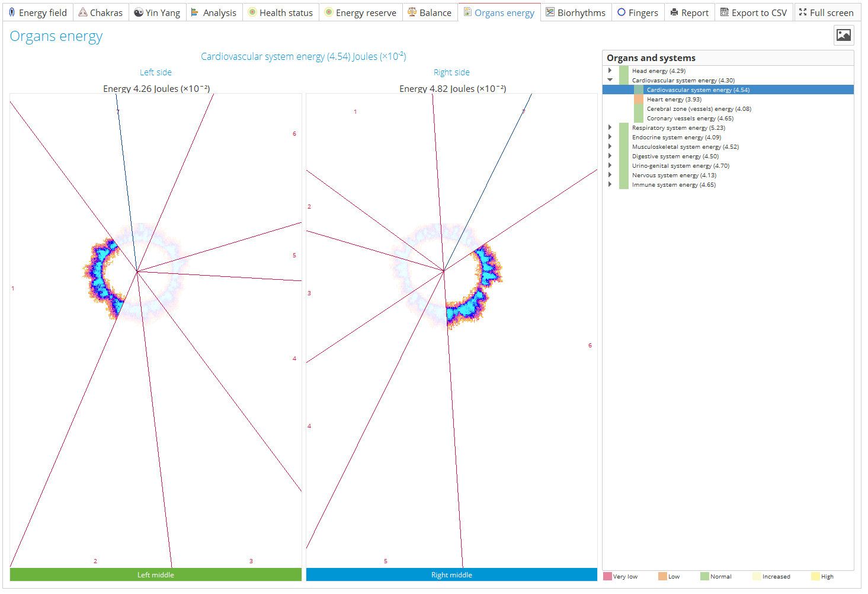Click the calendar icon on Biorhythms tab
The height and width of the screenshot is (594, 868).
tap(550, 12)
